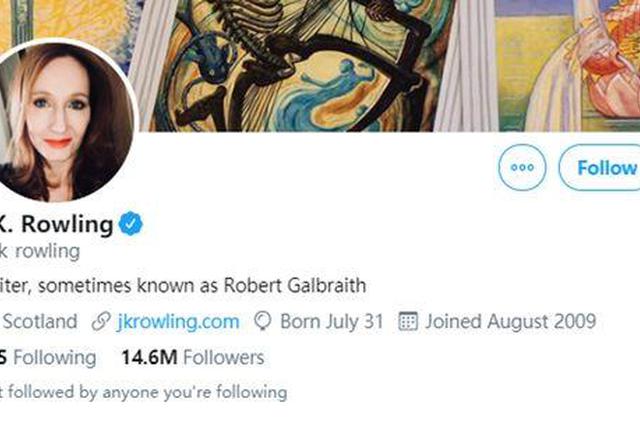Click the blue verified checkmark badge
The height and width of the screenshot is (426, 640).
point(131,223)
